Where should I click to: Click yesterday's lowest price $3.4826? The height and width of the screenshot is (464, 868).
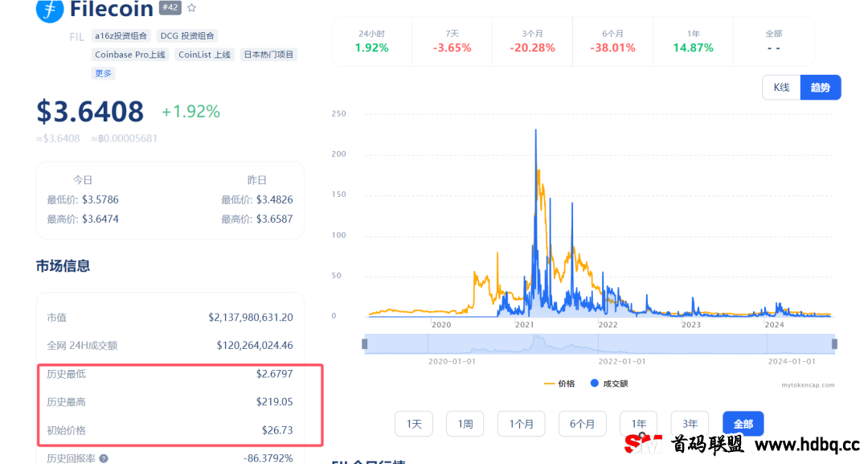click(275, 200)
